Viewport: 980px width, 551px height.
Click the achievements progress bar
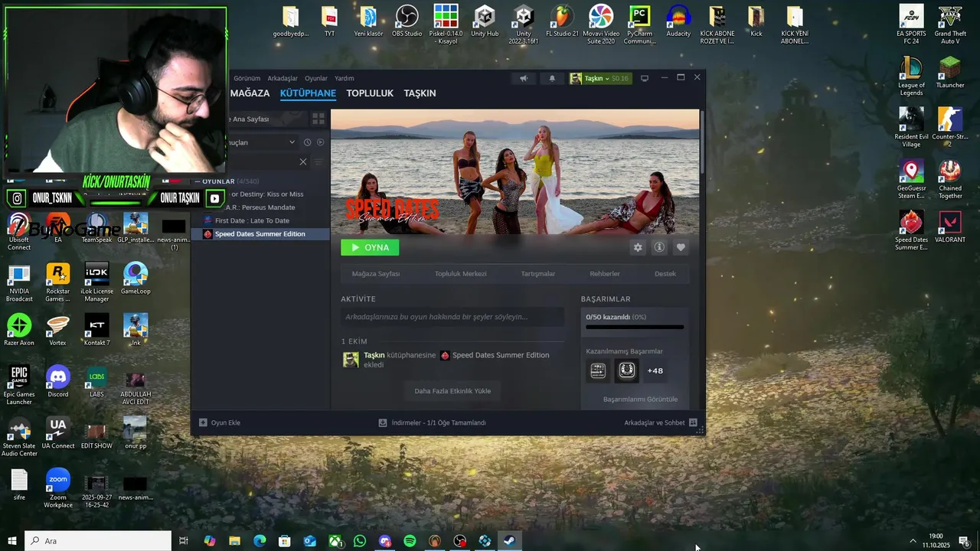(635, 327)
